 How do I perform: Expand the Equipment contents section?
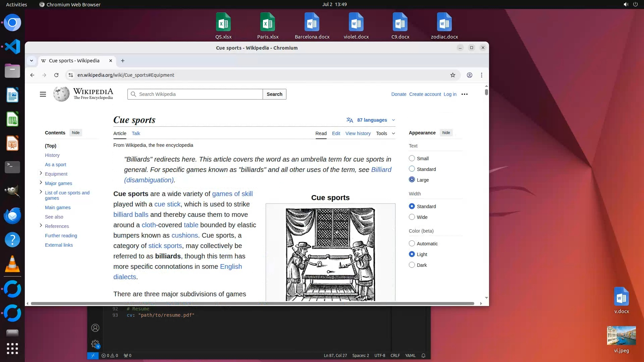point(41,173)
